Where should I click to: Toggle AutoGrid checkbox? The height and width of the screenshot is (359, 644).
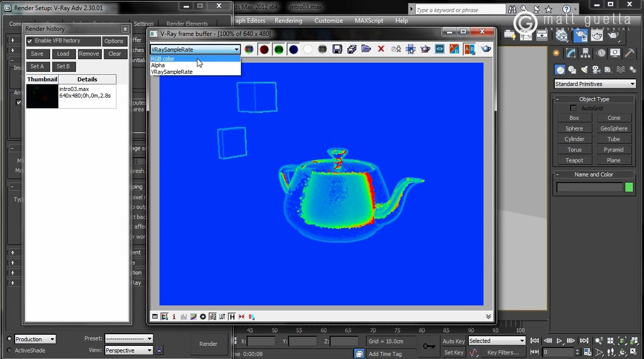573,108
